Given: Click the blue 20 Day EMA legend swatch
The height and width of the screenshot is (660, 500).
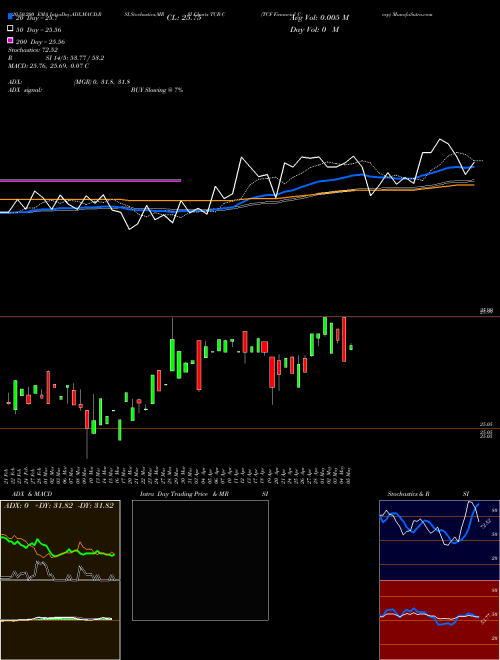Looking at the screenshot, I should pyautogui.click(x=10, y=16).
